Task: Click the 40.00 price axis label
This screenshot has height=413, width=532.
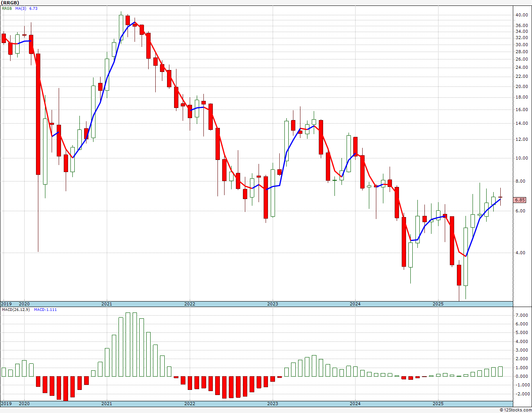Action: (x=521, y=15)
